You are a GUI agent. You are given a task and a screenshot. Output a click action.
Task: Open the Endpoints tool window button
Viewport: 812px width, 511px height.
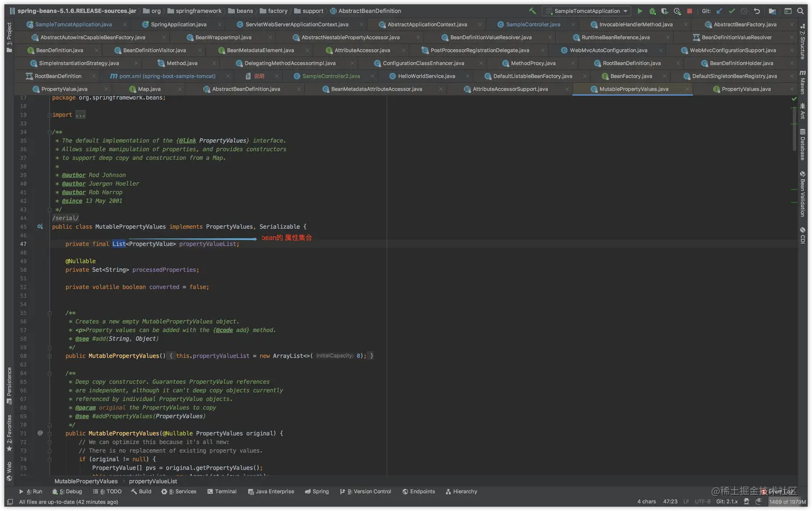[x=418, y=492]
